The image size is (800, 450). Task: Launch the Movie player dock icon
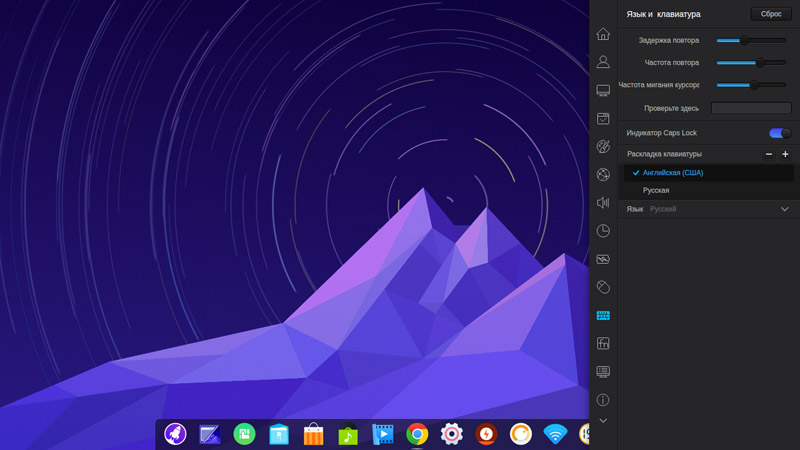click(x=383, y=434)
